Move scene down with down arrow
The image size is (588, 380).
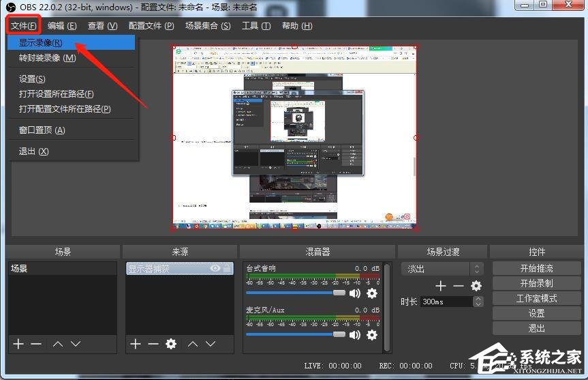click(x=76, y=344)
